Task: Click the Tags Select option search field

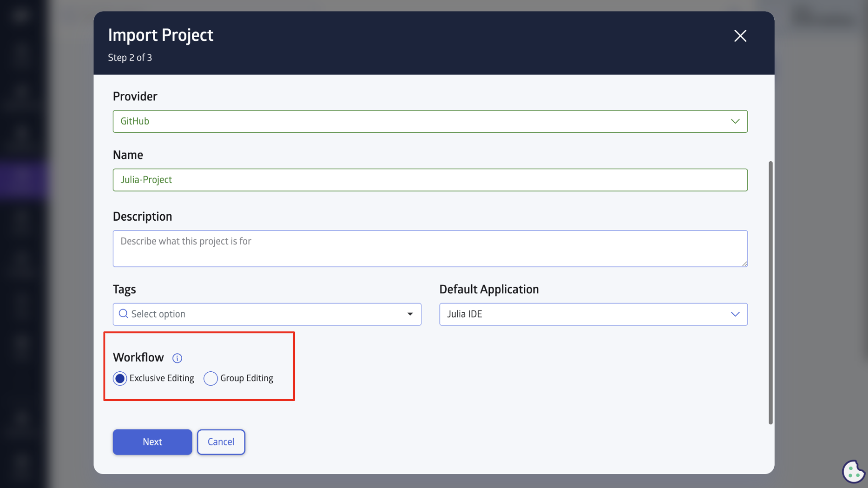Action: [x=267, y=314]
